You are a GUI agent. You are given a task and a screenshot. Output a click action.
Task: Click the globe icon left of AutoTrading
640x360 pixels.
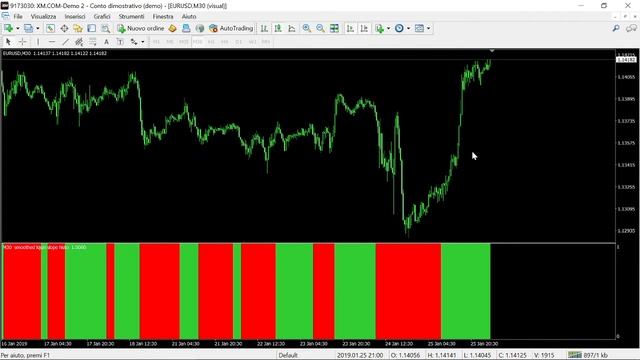[x=200, y=28]
